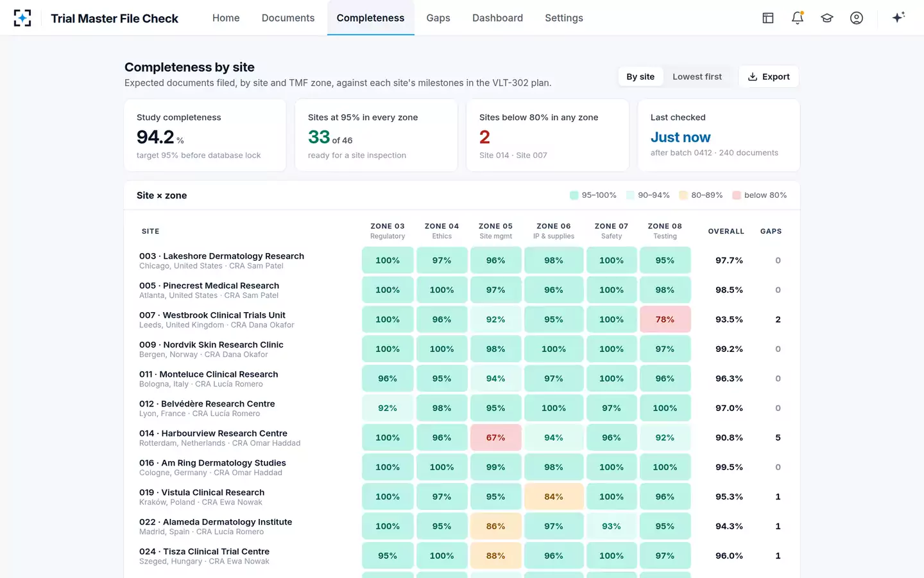
Task: Click the 95–100% legend swatch
Action: [574, 195]
